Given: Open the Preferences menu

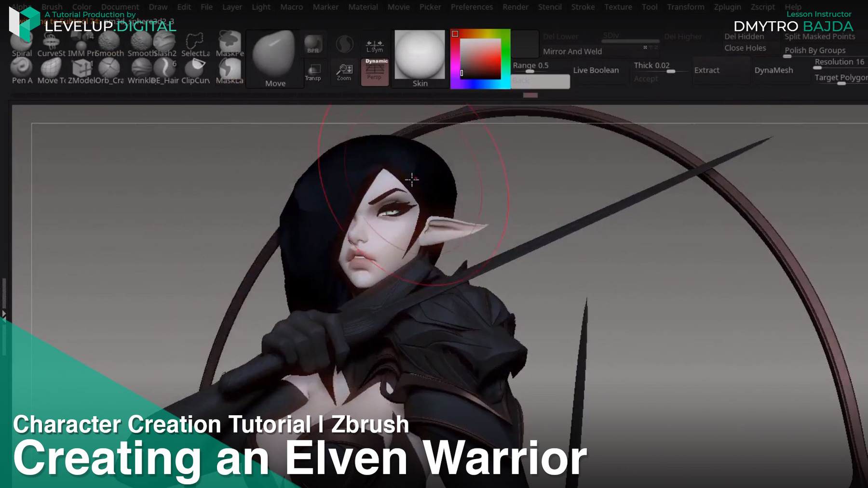Looking at the screenshot, I should tap(472, 7).
